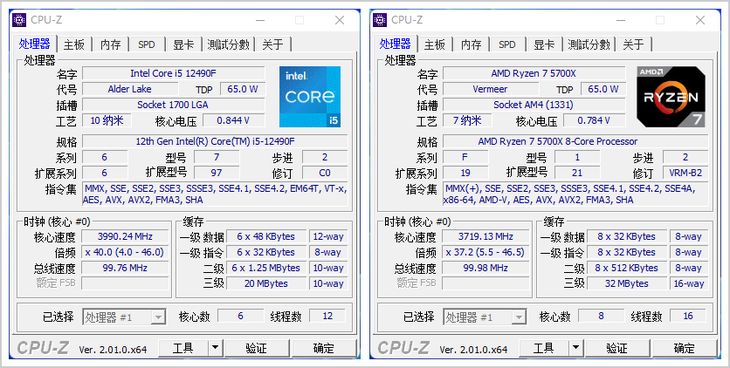Viewport: 730px width, 368px height.
Task: Open 工具 dropdown arrow in the Intel window
Action: tap(215, 348)
